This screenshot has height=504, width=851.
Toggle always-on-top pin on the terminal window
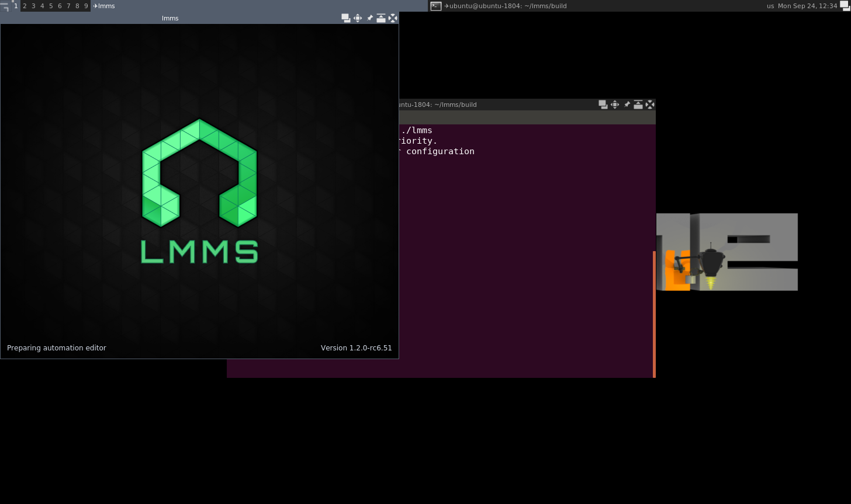point(627,105)
